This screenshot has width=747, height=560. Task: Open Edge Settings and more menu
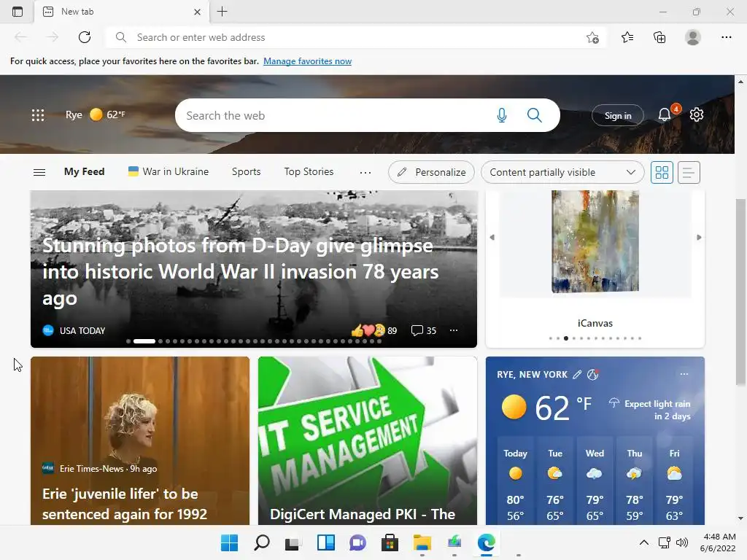tap(726, 37)
